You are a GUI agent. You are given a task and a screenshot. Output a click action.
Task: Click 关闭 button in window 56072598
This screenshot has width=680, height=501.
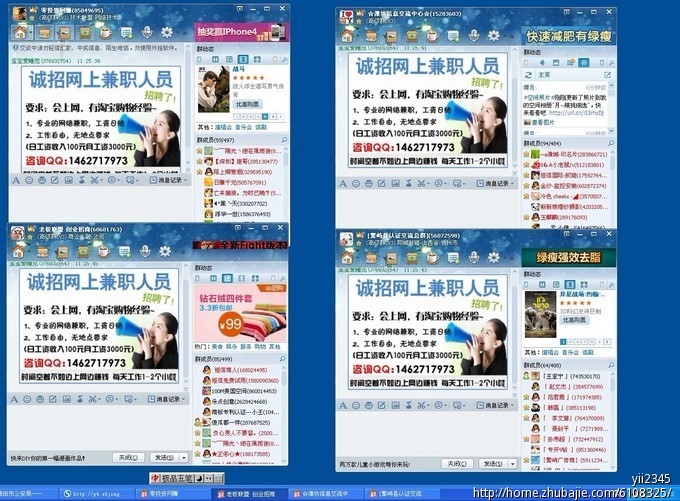[457, 464]
